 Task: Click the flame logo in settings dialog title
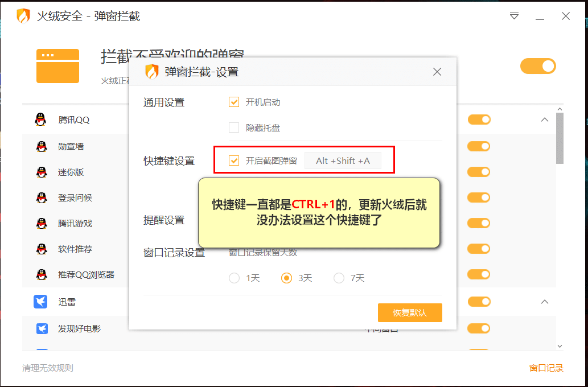click(x=152, y=72)
